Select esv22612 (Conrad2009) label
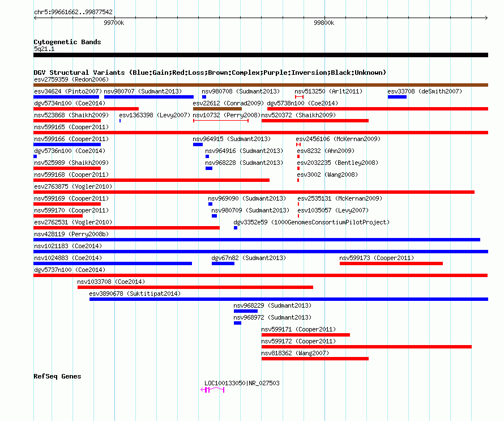 [x=228, y=103]
